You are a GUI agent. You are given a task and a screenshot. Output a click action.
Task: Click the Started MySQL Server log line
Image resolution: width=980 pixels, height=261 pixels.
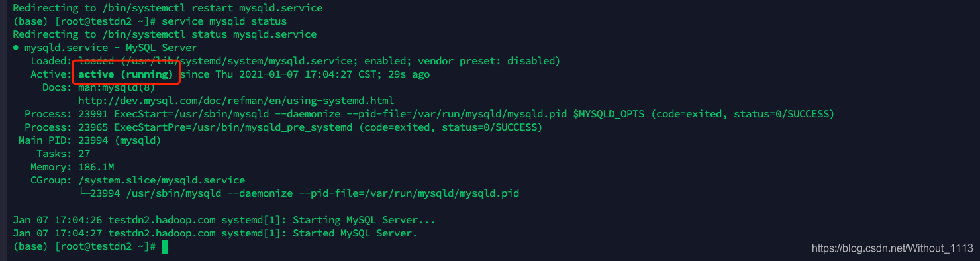[215, 233]
